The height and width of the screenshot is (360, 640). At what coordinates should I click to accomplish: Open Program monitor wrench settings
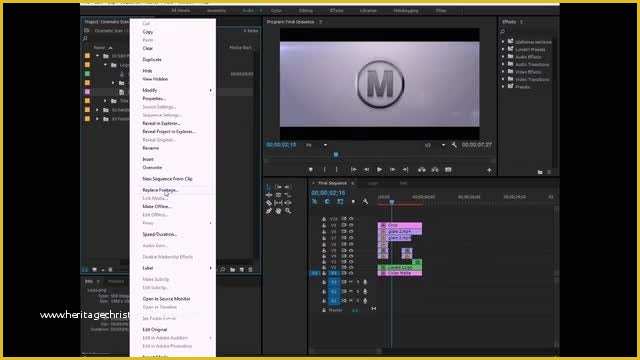454,145
